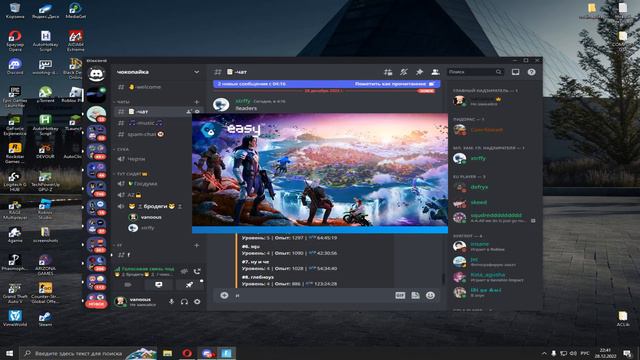The width and height of the screenshot is (640, 360).
Task: Collapse the ЧАТЫ channel category
Action: tap(123, 102)
